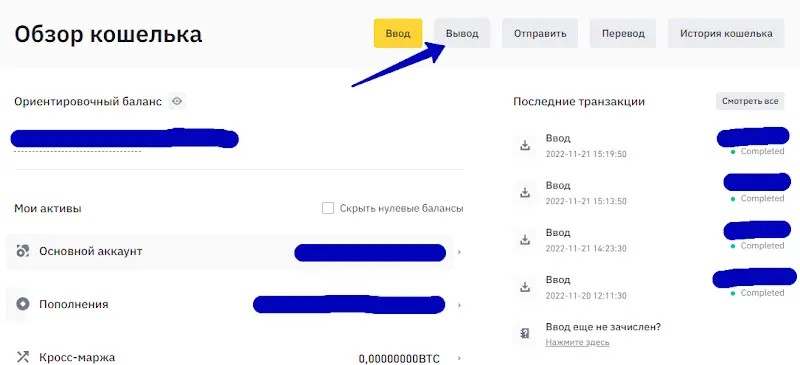
Task: Expand the Кросс-маржа row chevron
Action: tap(459, 358)
